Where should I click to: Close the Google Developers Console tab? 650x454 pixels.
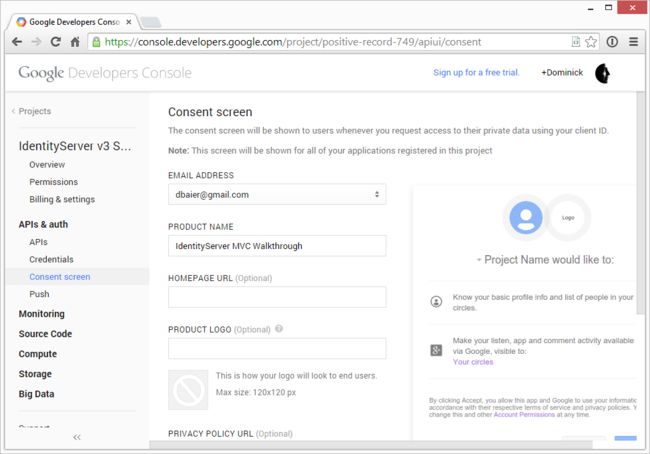click(129, 22)
